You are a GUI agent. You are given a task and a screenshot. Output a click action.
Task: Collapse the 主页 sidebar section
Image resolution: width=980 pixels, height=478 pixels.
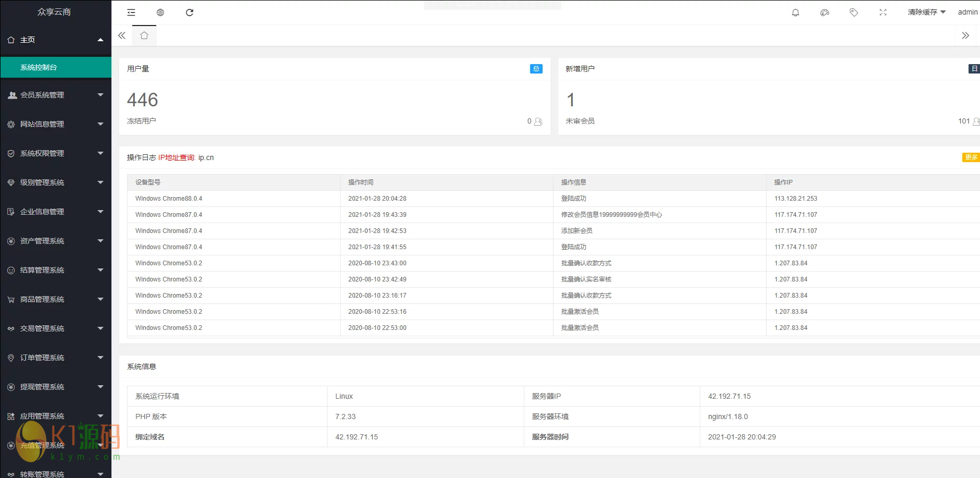(56, 40)
